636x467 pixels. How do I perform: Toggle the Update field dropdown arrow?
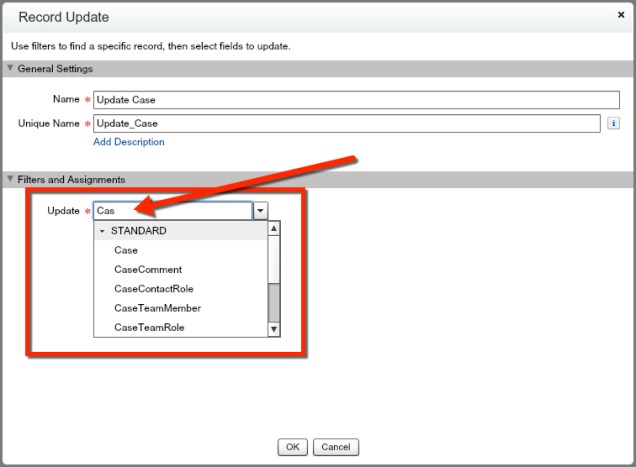tap(260, 211)
